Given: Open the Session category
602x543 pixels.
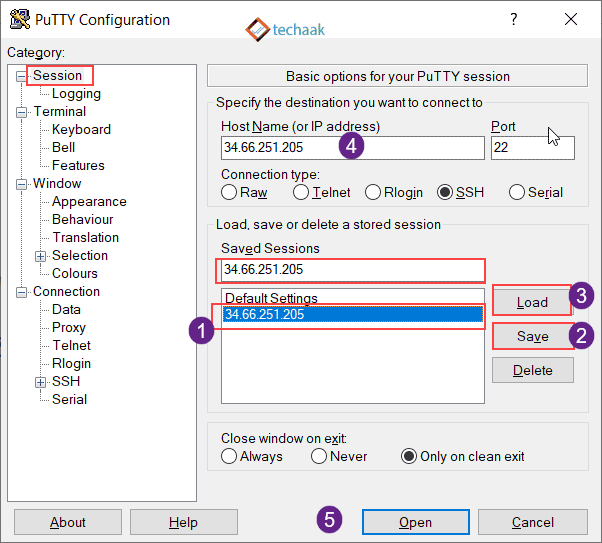Looking at the screenshot, I should click(57, 76).
